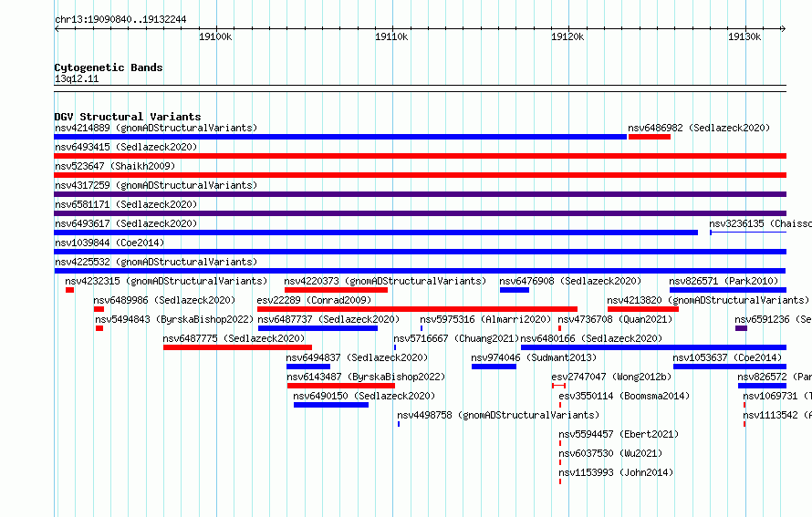Click the 19110k ruler position

pos(391,36)
